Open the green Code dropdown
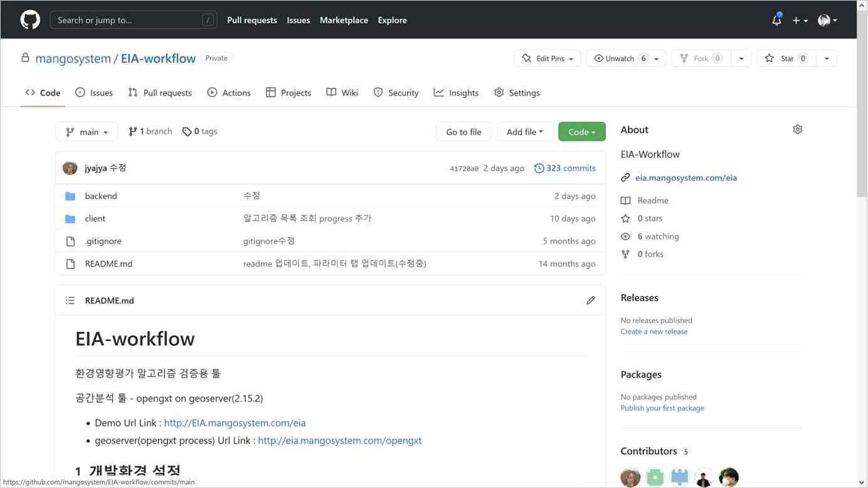The image size is (868, 488). point(581,132)
